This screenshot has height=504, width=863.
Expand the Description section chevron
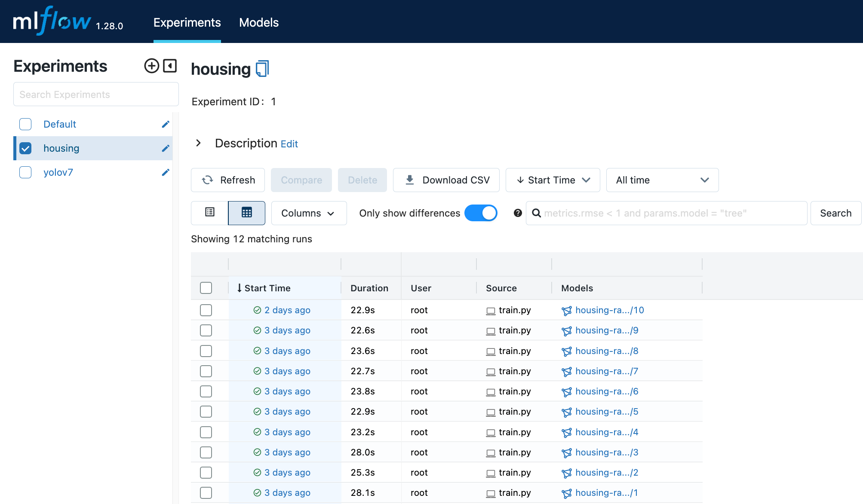pos(198,143)
